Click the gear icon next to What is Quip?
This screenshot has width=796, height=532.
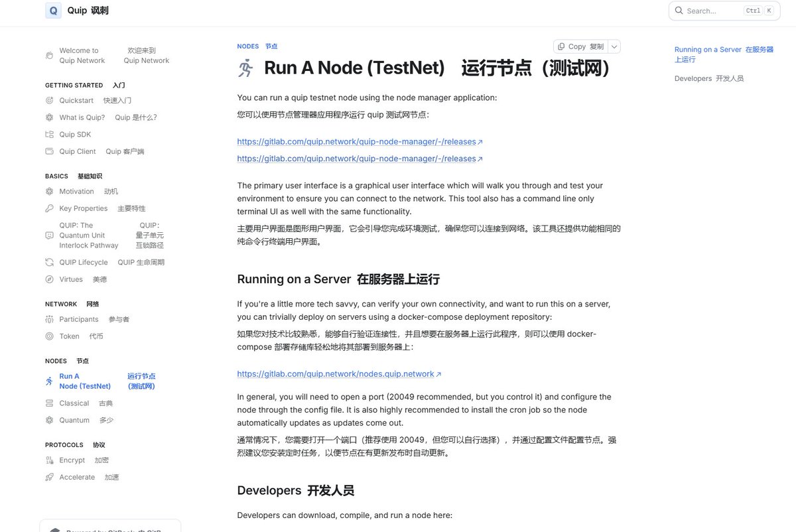point(49,117)
